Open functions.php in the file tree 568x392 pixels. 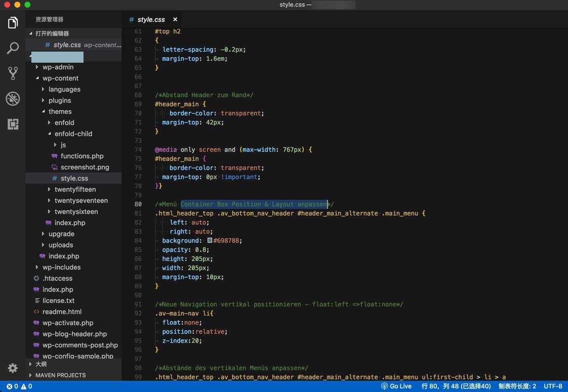pos(82,156)
